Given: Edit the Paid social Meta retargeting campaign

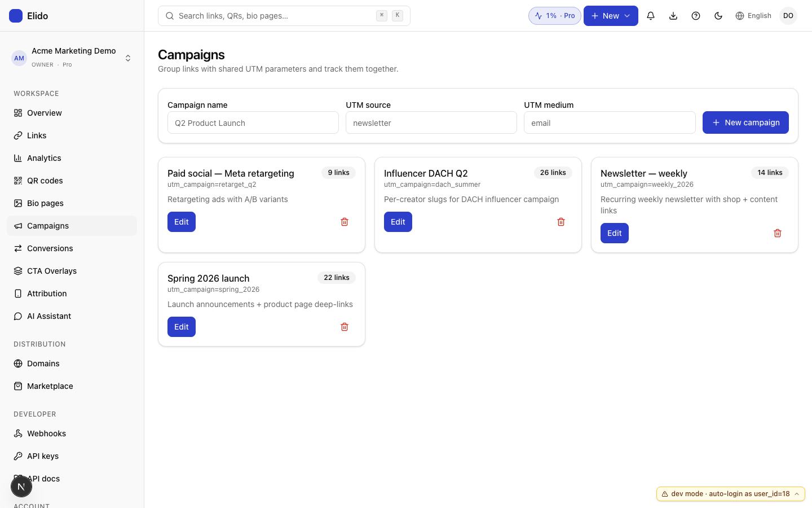Looking at the screenshot, I should (x=182, y=222).
